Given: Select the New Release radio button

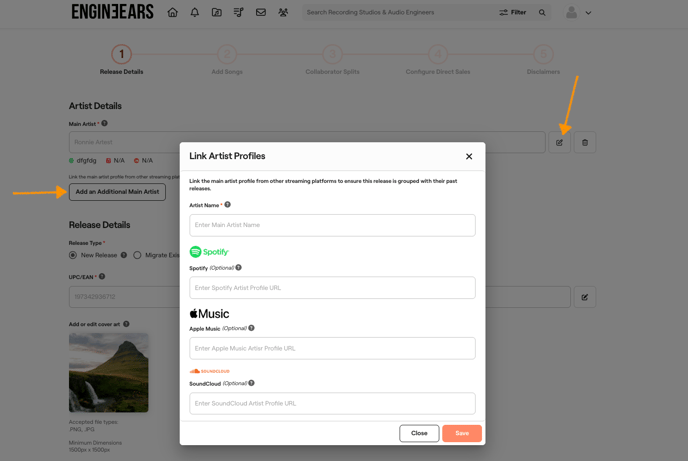Looking at the screenshot, I should pyautogui.click(x=73, y=255).
